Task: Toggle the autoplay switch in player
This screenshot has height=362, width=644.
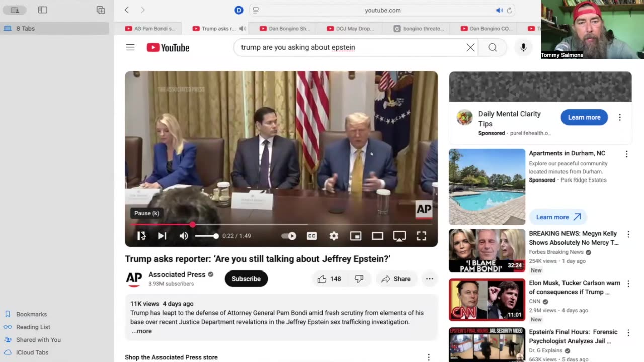Action: (x=289, y=236)
